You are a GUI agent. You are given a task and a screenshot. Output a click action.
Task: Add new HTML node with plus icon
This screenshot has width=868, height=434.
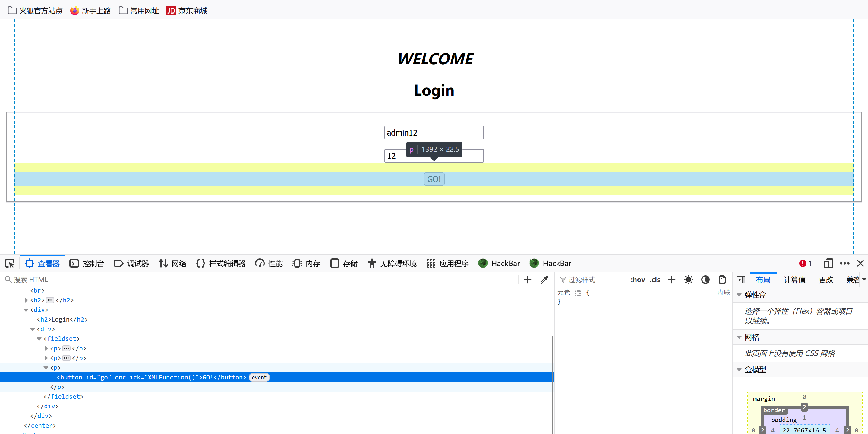pyautogui.click(x=527, y=280)
